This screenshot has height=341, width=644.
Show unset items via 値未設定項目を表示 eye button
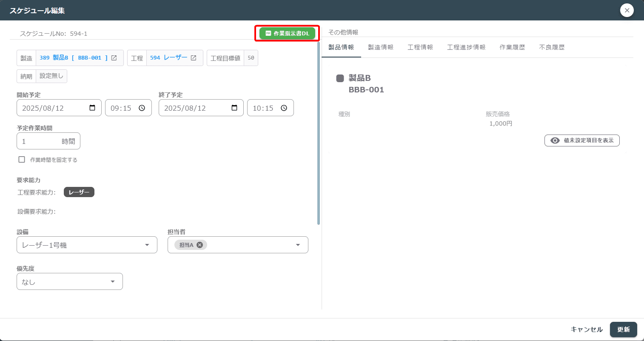[582, 140]
